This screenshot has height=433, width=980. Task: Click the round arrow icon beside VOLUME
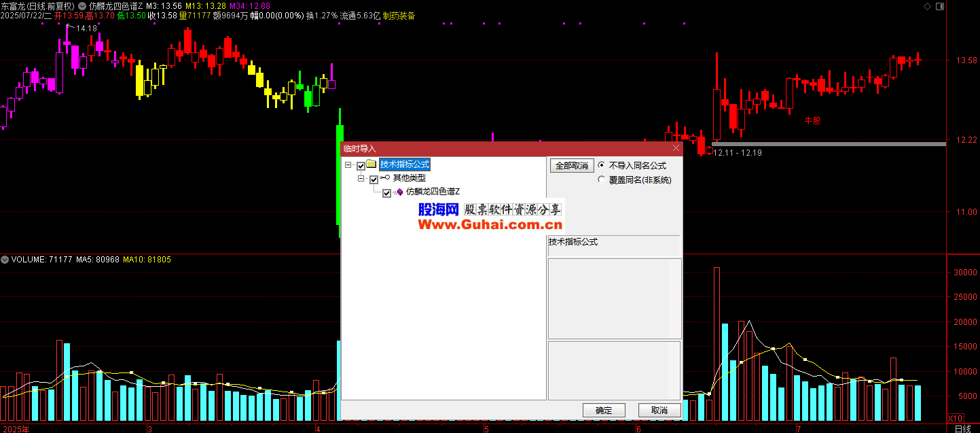(5, 260)
